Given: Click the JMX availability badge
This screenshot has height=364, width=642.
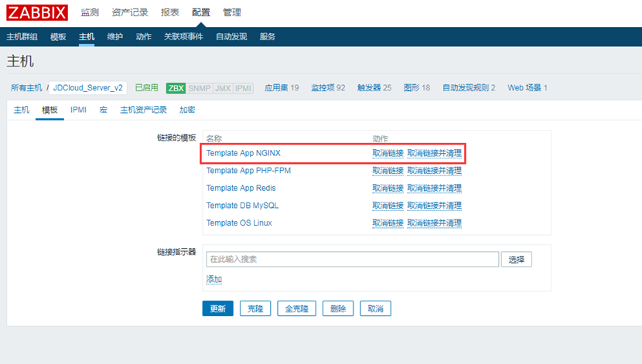Looking at the screenshot, I should click(x=223, y=88).
